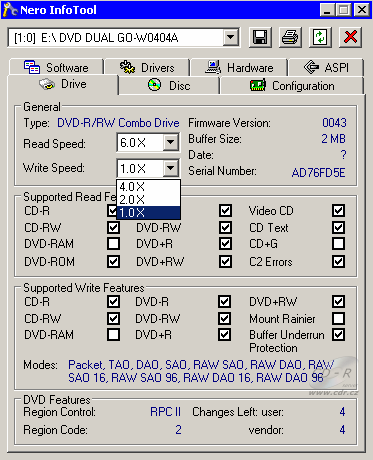Toggle DVD-RAM write feature checkbox
Image resolution: width=373 pixels, height=460 pixels.
pyautogui.click(x=113, y=334)
